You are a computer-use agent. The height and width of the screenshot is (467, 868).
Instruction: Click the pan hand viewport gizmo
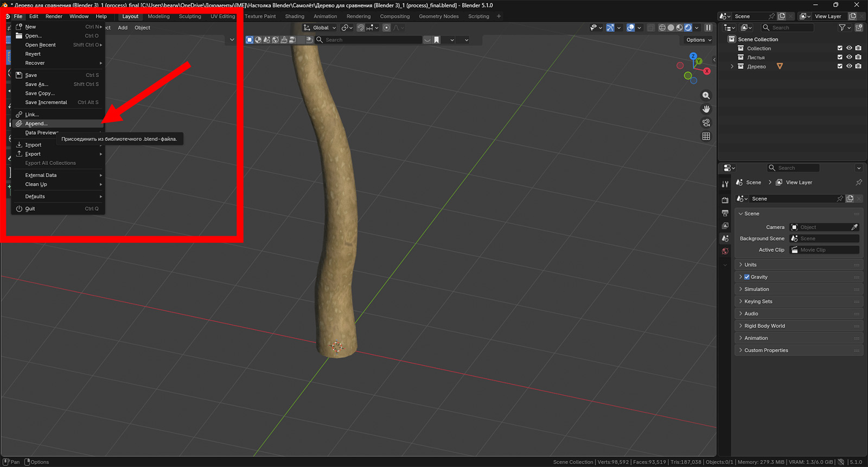(x=706, y=109)
